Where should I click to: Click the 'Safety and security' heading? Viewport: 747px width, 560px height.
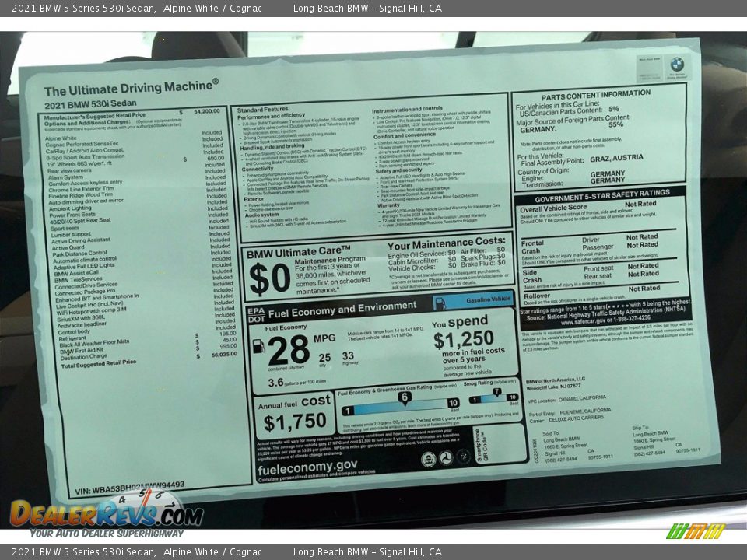pyautogui.click(x=398, y=170)
